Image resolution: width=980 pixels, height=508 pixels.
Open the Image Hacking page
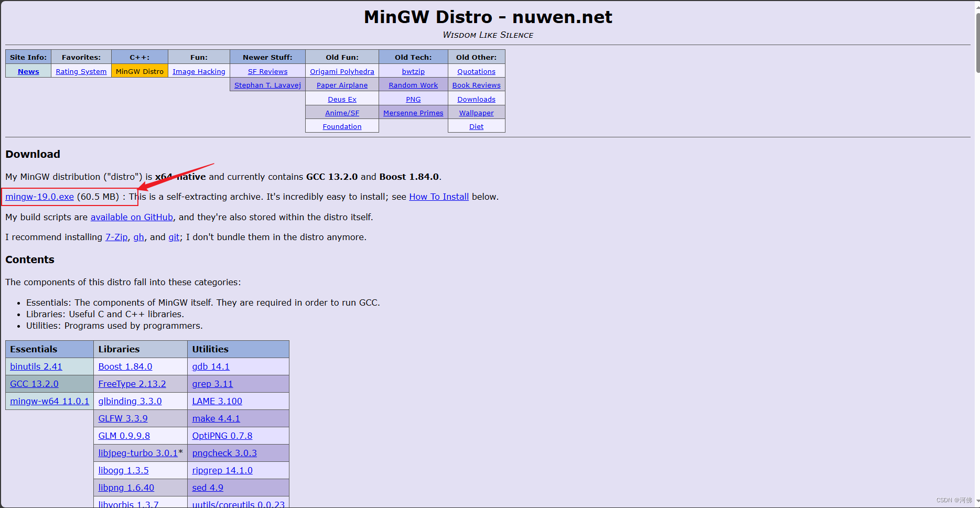click(x=199, y=71)
